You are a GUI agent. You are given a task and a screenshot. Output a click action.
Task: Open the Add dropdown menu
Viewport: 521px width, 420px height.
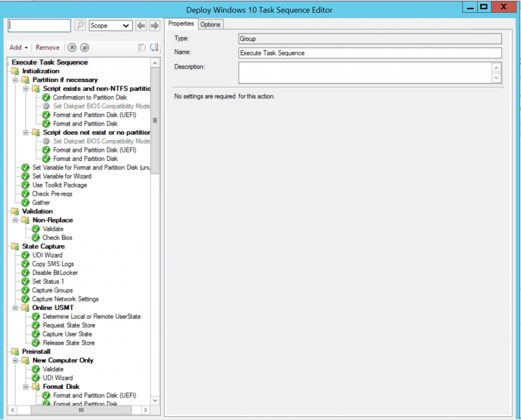(19, 47)
